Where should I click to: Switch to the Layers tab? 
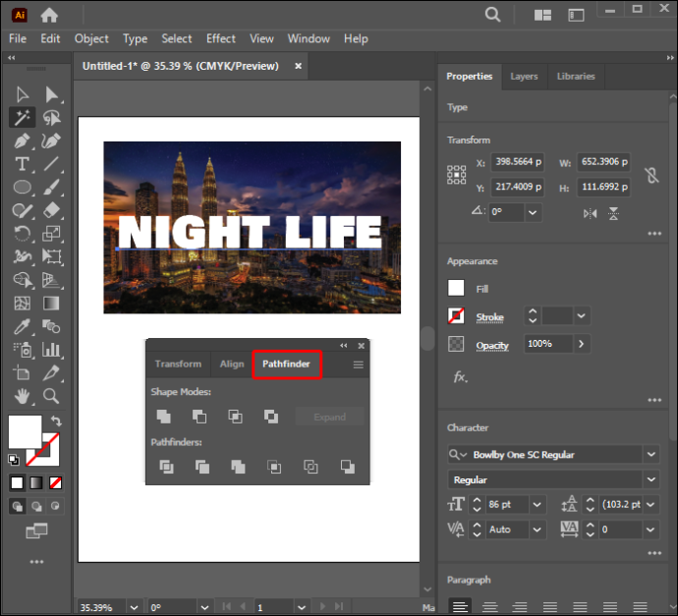click(x=524, y=77)
